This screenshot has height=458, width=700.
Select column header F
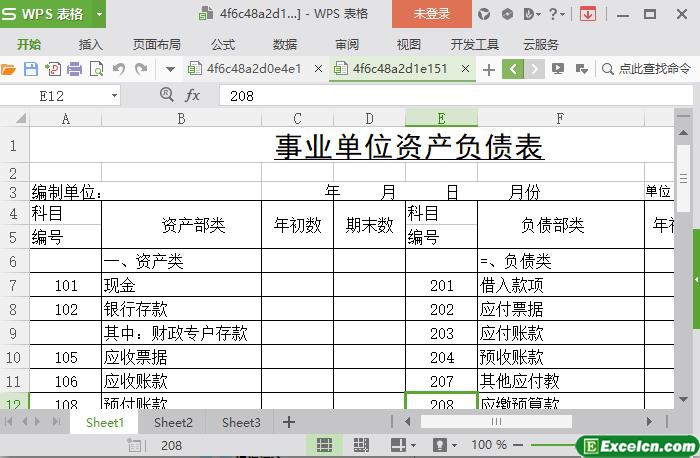(561, 119)
